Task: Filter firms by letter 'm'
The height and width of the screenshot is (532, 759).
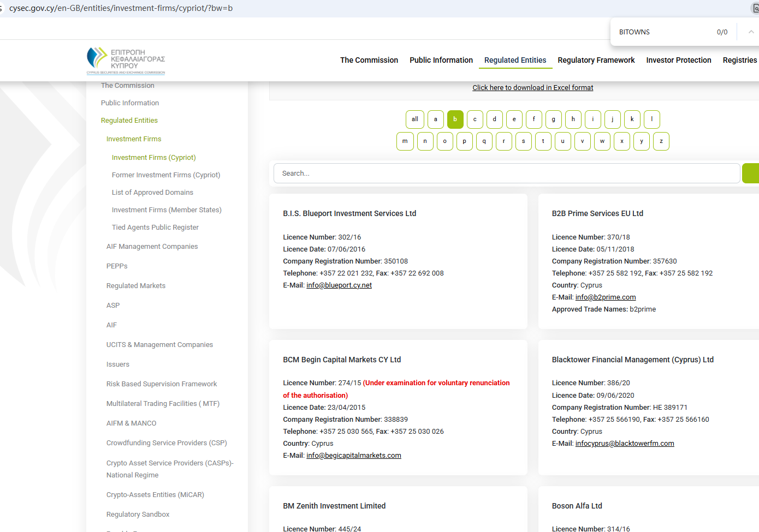Action: click(405, 141)
